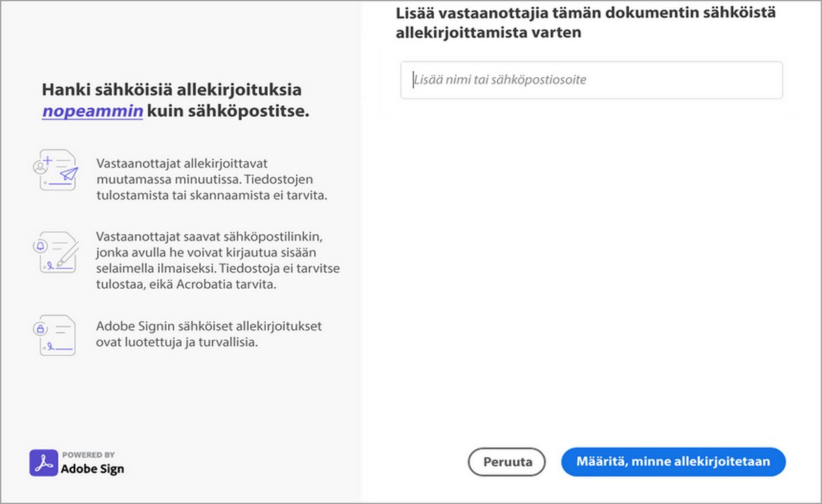
Task: Click 'Määritä, minne allekirjoitetaan' button
Action: (673, 462)
